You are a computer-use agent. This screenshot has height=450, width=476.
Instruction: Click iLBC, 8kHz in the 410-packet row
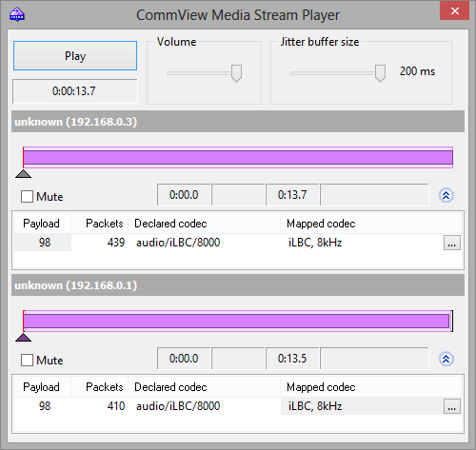315,406
